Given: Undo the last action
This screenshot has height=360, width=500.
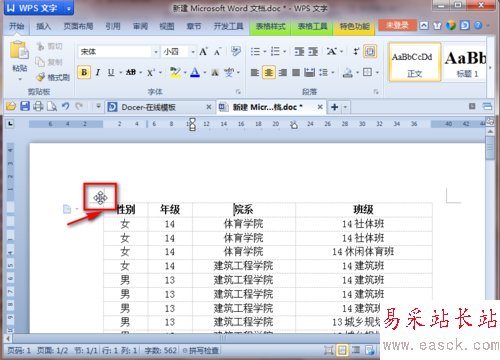Looking at the screenshot, I should coord(65,107).
